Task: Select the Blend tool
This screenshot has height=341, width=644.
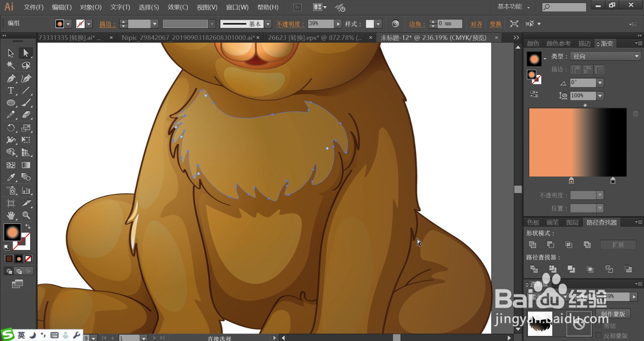Action: point(26,177)
